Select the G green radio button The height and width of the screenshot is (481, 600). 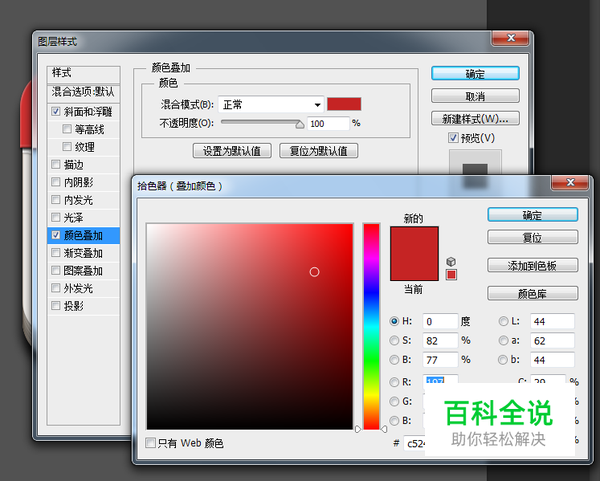click(x=394, y=401)
